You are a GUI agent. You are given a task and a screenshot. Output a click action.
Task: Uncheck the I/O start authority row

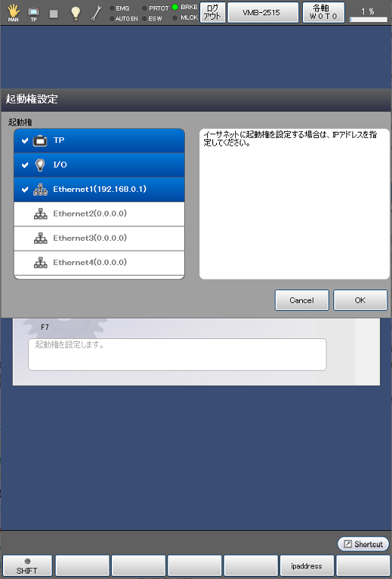(99, 165)
